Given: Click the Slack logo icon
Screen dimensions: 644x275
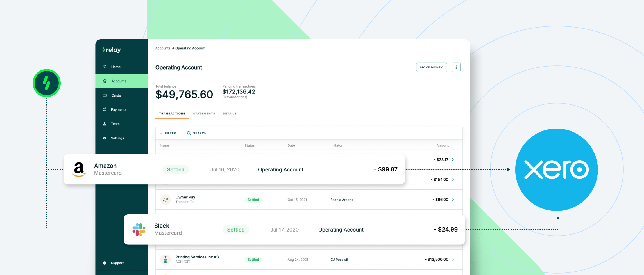Looking at the screenshot, I should point(139,230).
